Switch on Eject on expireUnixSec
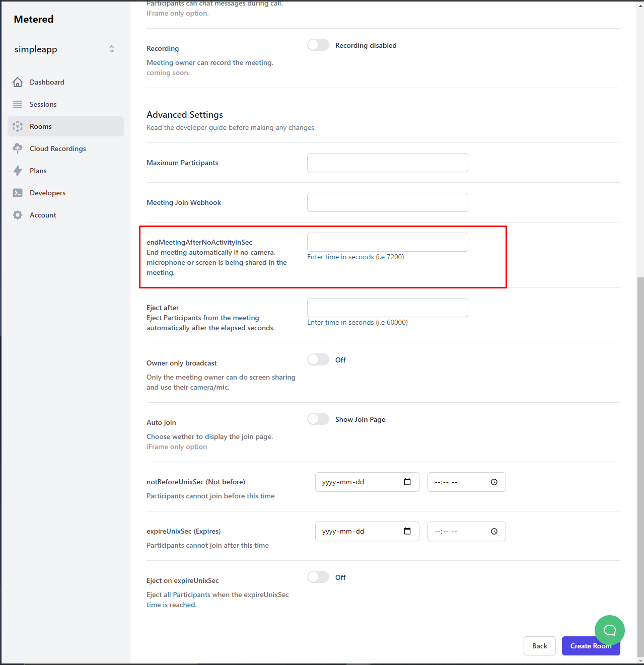This screenshot has width=644, height=665. (x=318, y=577)
